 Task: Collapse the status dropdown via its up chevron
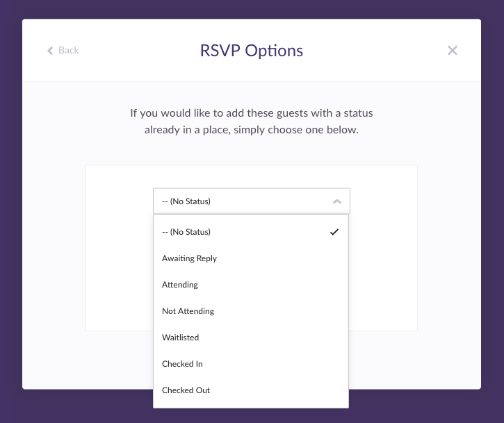pyautogui.click(x=337, y=201)
